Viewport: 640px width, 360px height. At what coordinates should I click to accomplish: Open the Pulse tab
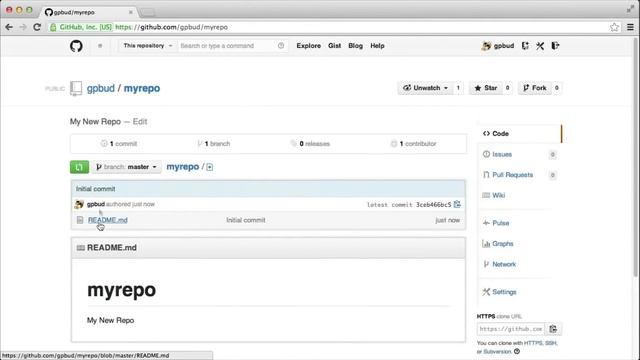(x=500, y=223)
